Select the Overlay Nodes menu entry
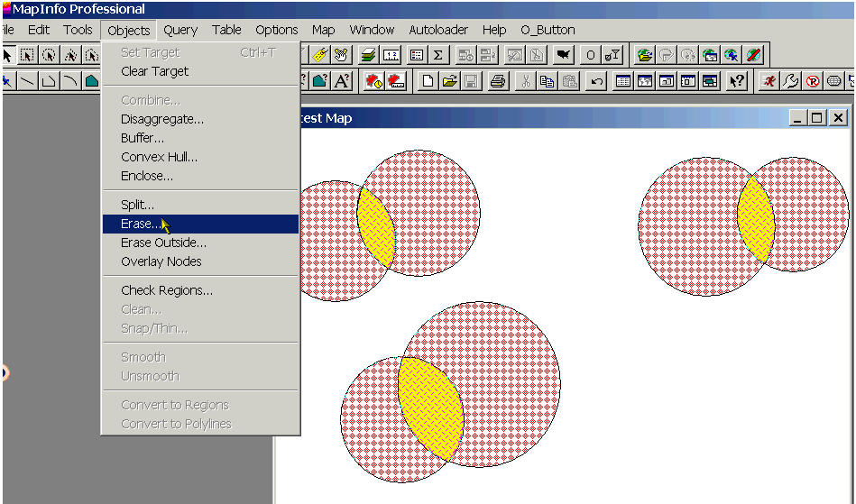The height and width of the screenshot is (504, 856). pyautogui.click(x=161, y=261)
